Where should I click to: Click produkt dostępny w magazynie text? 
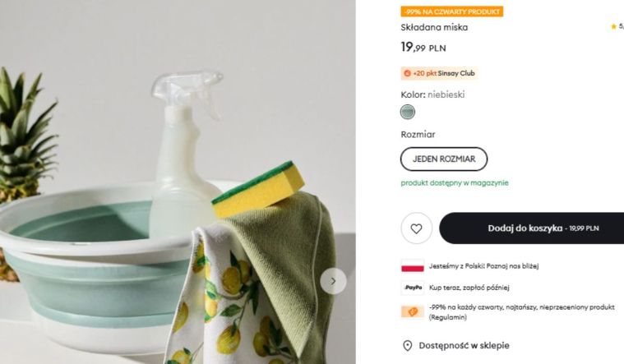(x=455, y=182)
